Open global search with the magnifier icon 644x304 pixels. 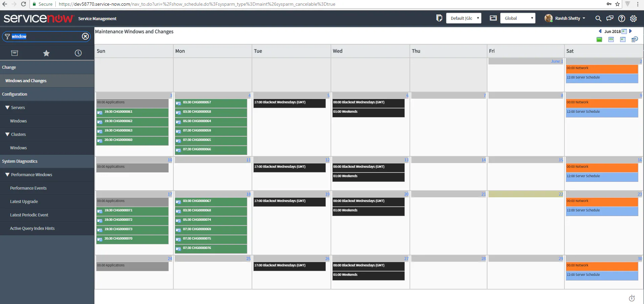[x=598, y=18]
